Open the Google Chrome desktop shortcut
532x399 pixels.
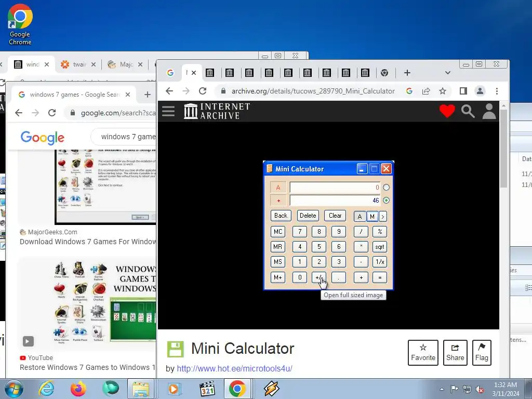coord(20,25)
